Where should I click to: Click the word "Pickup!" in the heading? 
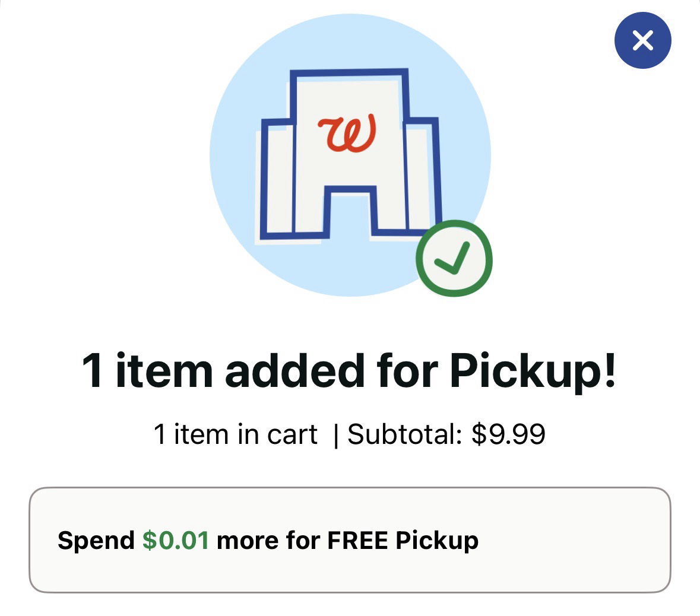point(533,370)
